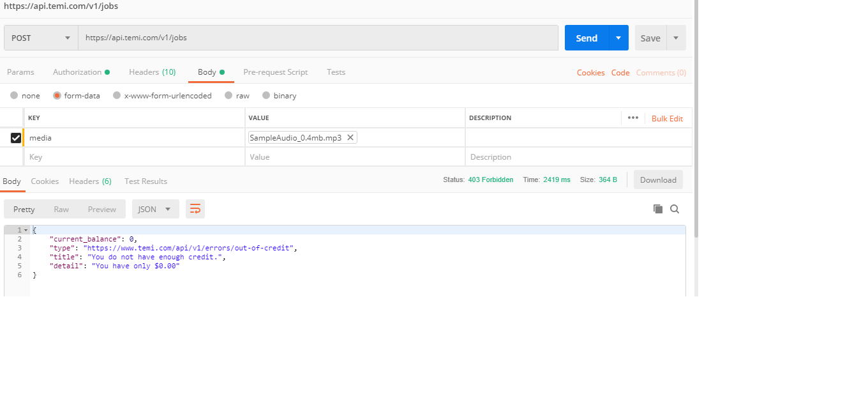Uncheck the media key row checkbox
Screen dimensions: 868x398
coord(16,137)
